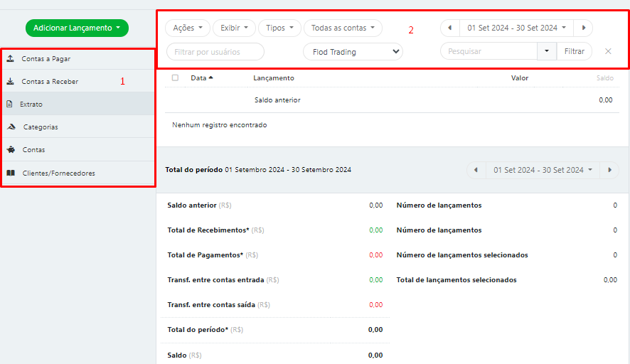Screen dimensions: 630x364
Task: Click the Contas a Pagar upload icon
Action: tap(10, 58)
